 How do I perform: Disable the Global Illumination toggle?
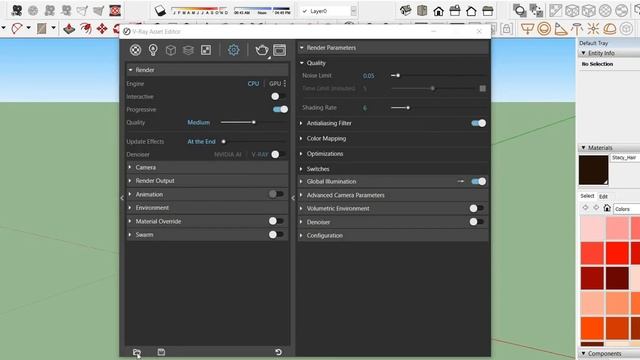(478, 181)
